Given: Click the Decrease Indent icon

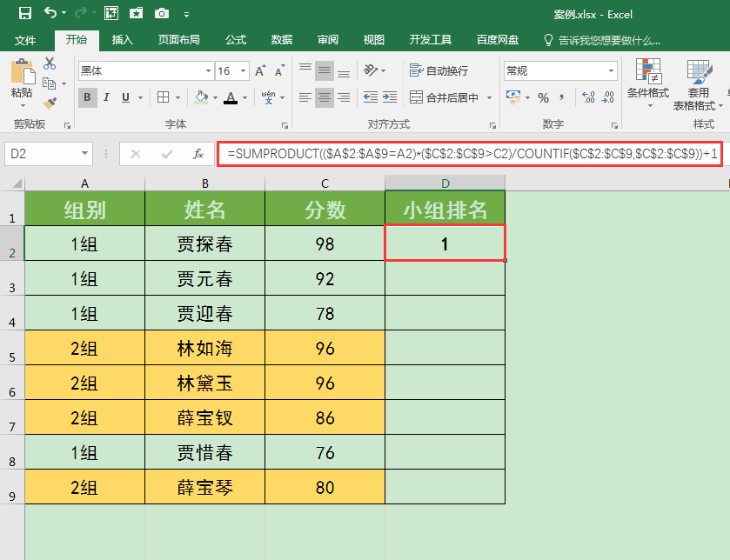Looking at the screenshot, I should (x=371, y=97).
